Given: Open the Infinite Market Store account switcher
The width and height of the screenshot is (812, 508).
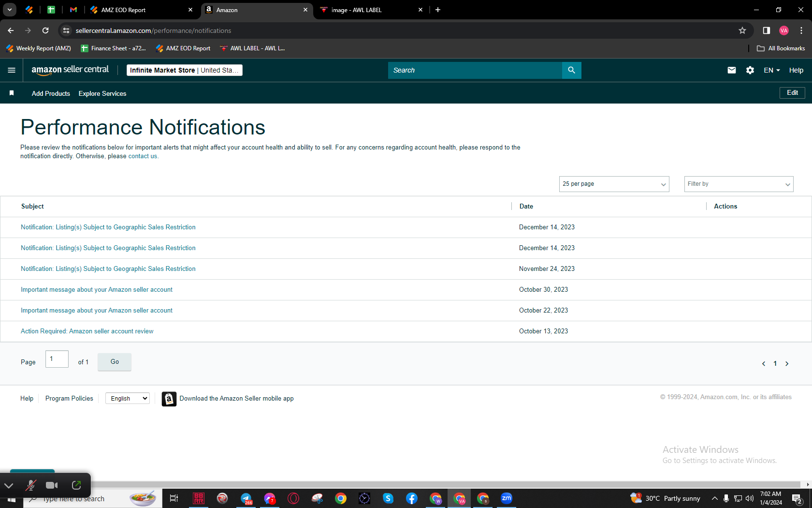Looking at the screenshot, I should pyautogui.click(x=184, y=70).
